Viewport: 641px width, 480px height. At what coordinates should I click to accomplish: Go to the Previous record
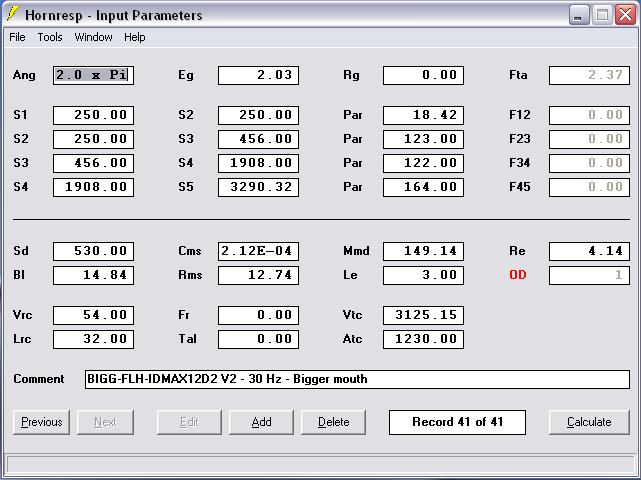41,422
